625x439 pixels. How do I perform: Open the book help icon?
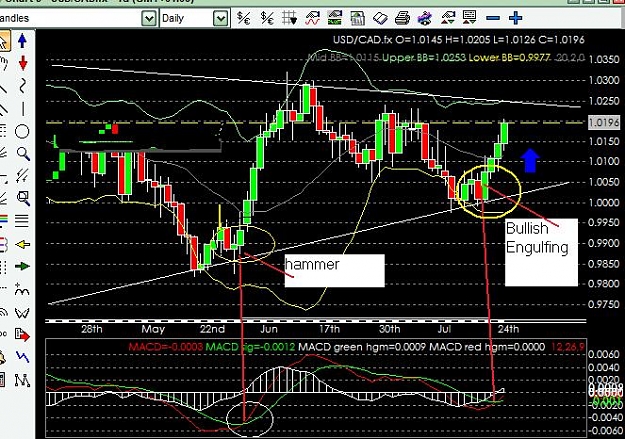[380, 18]
